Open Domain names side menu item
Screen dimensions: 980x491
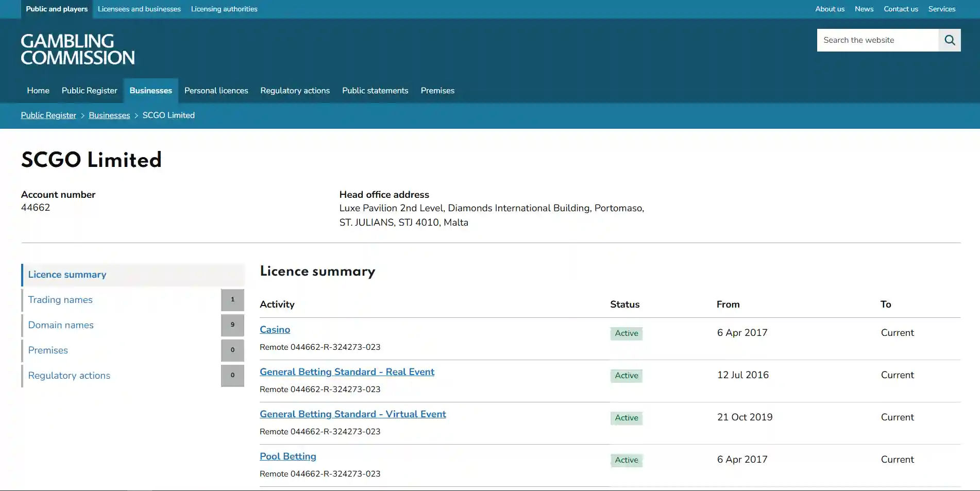click(x=133, y=325)
